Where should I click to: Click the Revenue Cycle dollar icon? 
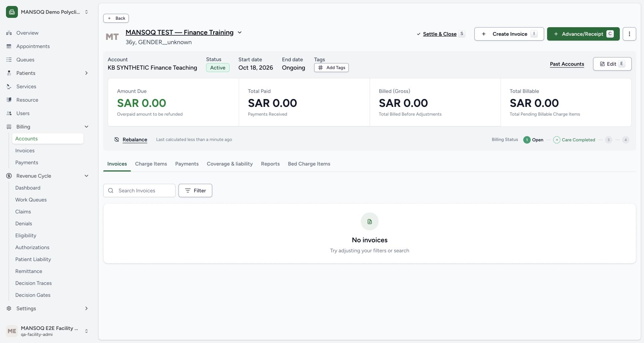pos(9,176)
